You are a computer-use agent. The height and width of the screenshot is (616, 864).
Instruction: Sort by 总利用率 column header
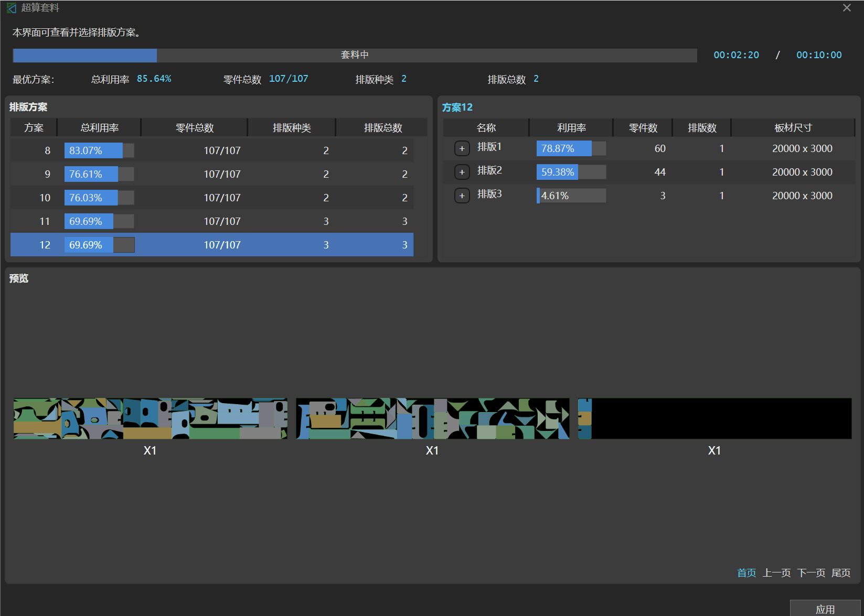[99, 128]
